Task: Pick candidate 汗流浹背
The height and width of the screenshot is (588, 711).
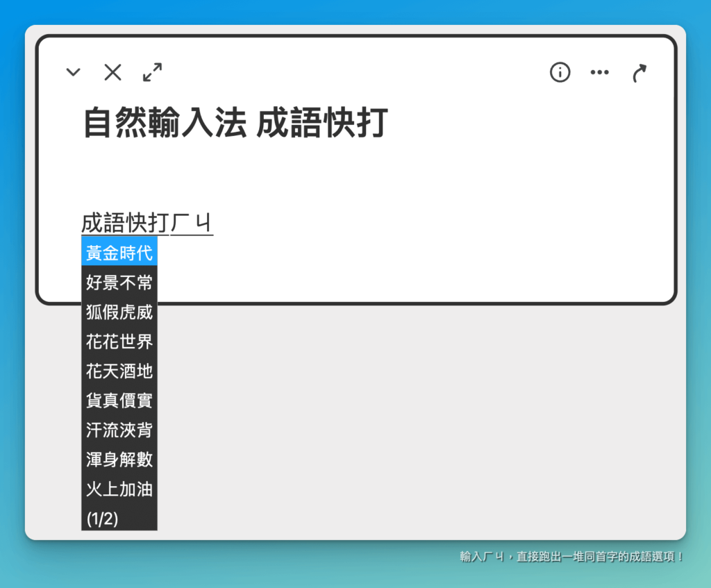Action: pyautogui.click(x=119, y=429)
